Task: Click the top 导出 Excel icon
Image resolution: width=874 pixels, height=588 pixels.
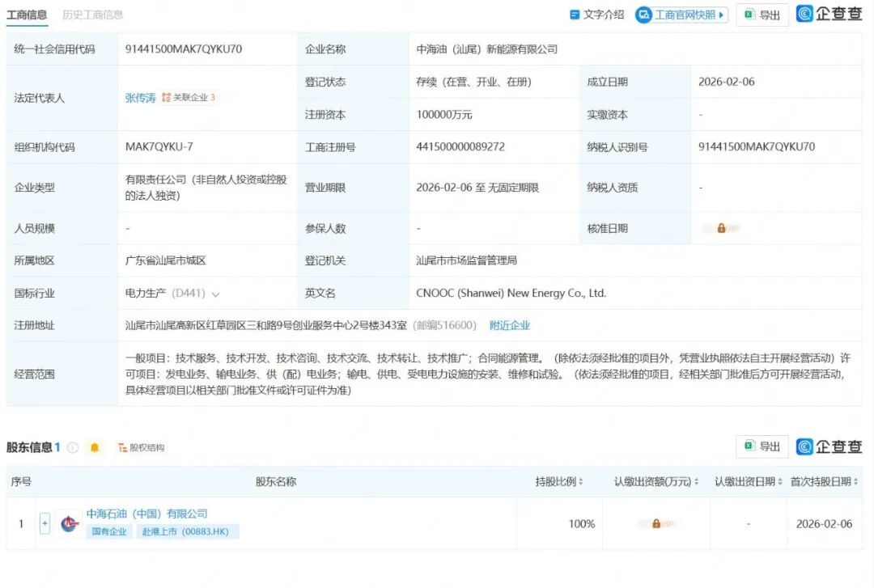Action: (749, 15)
